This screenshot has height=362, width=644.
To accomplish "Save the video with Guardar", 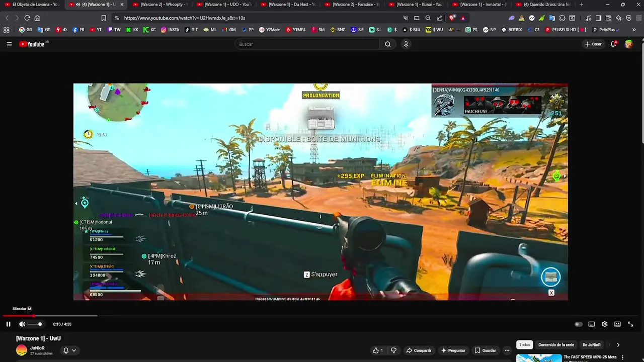I will coord(485,350).
